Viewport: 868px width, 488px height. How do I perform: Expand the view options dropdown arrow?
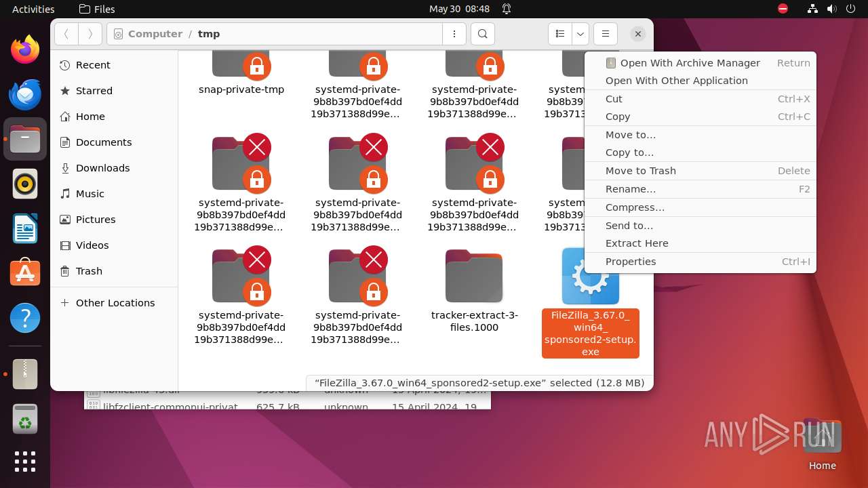click(580, 34)
